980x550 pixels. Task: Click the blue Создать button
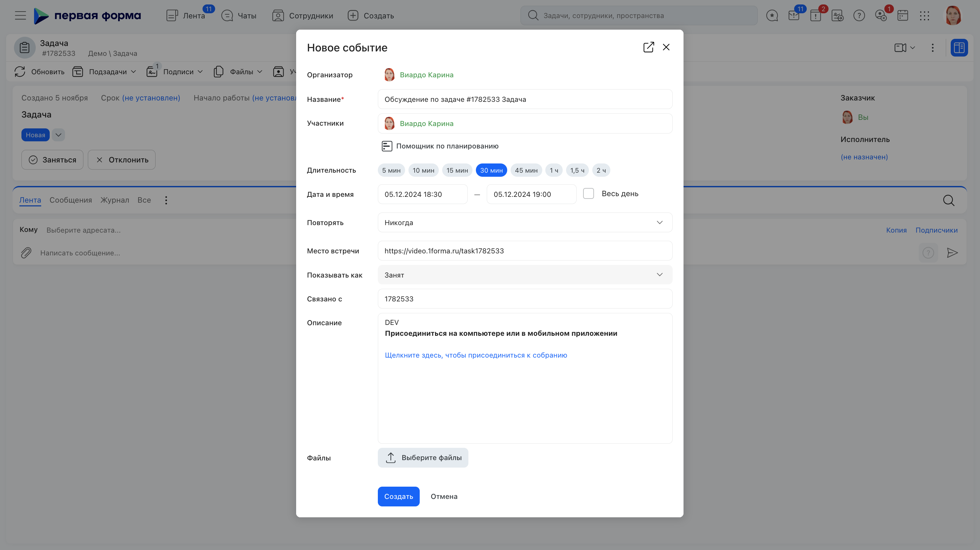(x=398, y=496)
